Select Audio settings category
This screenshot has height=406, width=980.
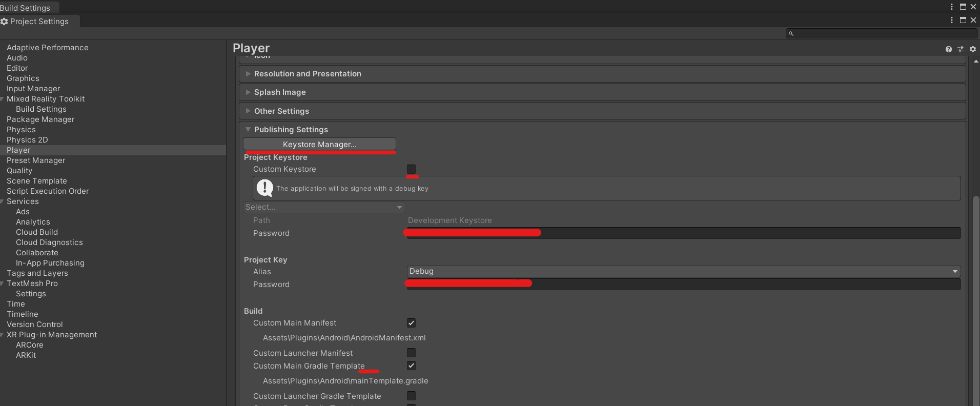[x=17, y=58]
